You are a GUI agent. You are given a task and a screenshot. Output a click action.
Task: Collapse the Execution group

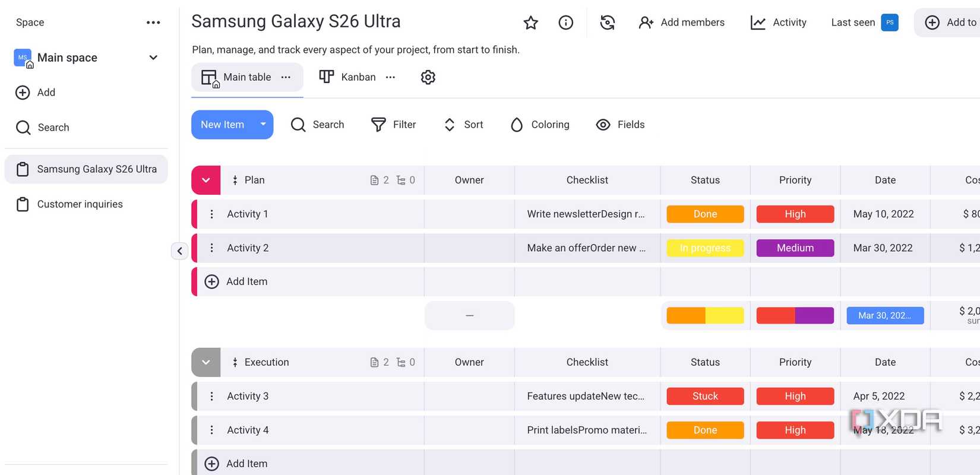206,362
